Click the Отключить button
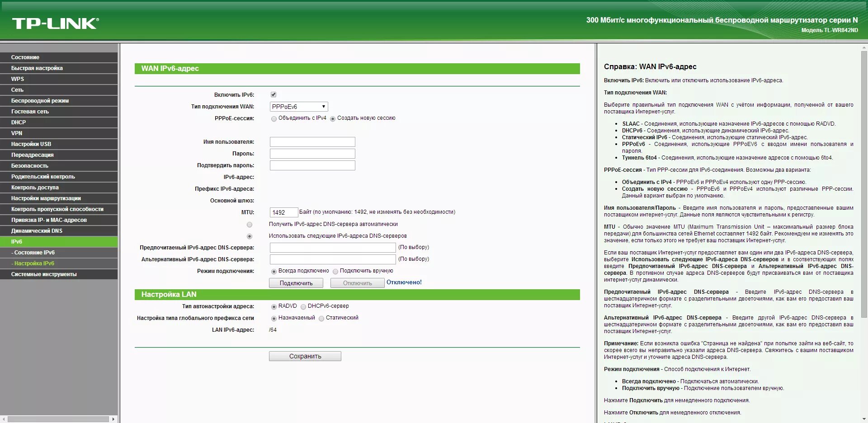This screenshot has height=423, width=868. 358,283
